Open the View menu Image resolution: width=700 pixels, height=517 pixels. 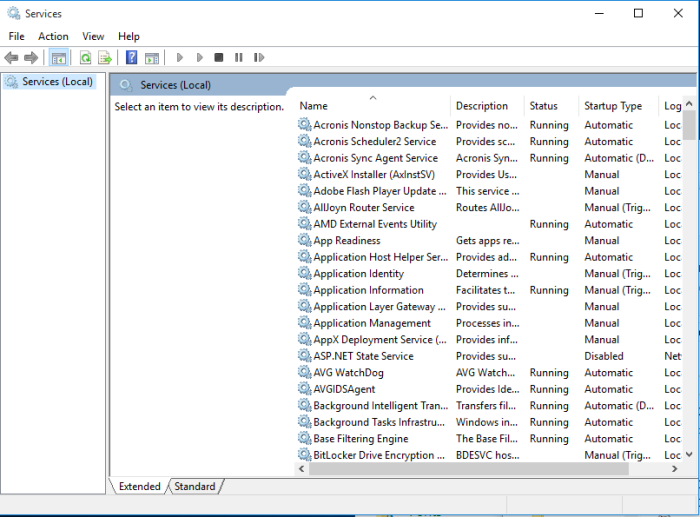93,36
